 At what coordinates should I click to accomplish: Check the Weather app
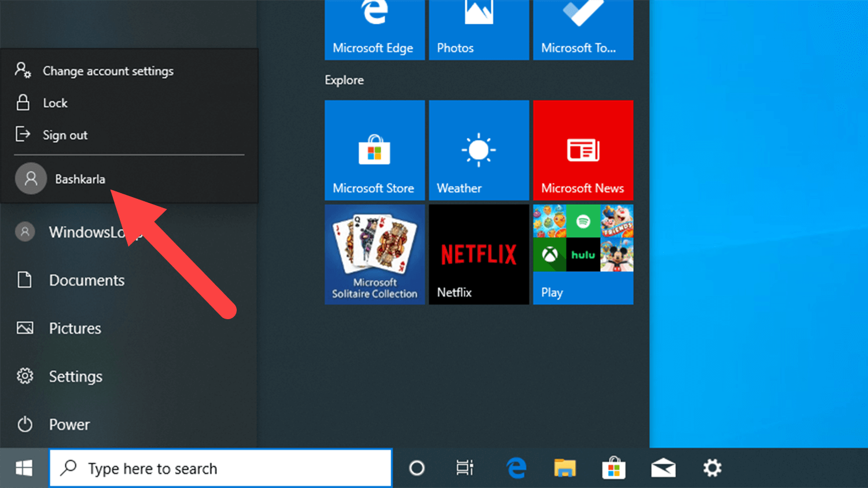click(x=479, y=150)
